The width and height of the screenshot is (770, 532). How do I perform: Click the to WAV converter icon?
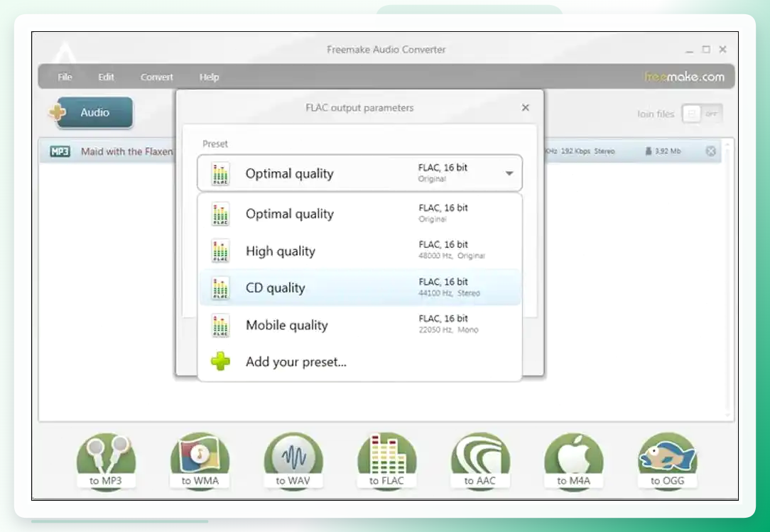coord(293,461)
